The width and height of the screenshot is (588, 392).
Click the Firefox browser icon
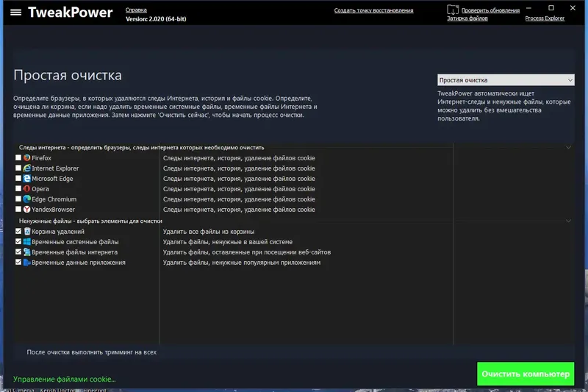tap(27, 158)
